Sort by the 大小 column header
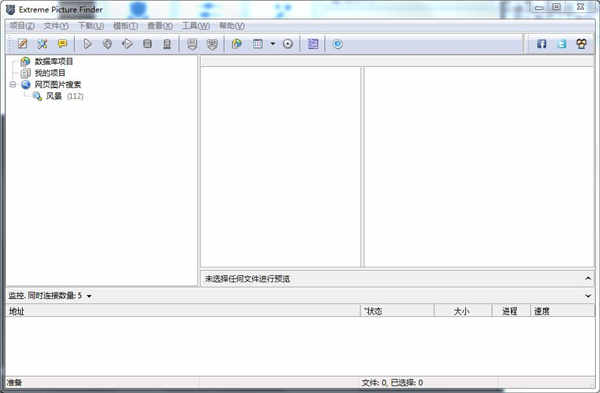This screenshot has width=600, height=393. pyautogui.click(x=463, y=311)
